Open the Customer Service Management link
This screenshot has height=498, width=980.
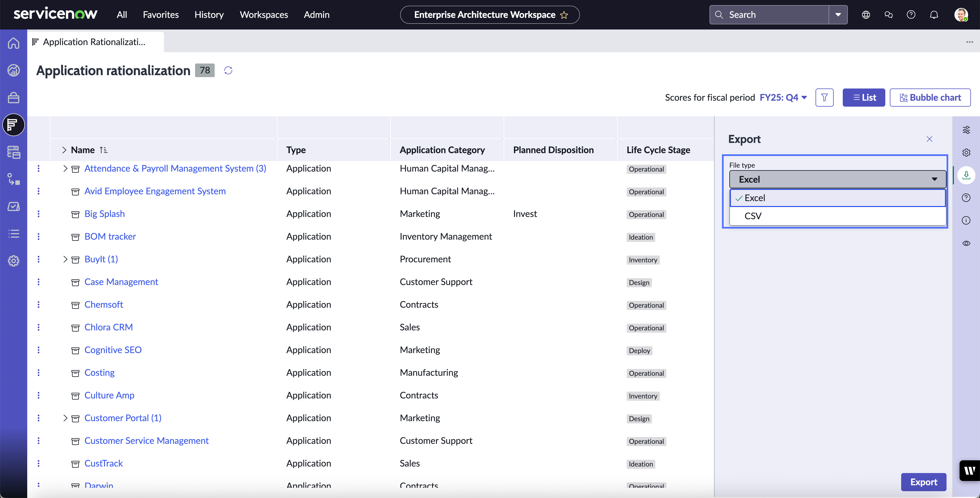(147, 440)
